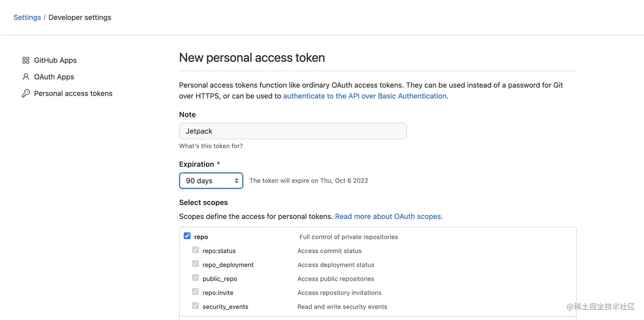The height and width of the screenshot is (320, 644).
Task: Open OAuth Apps in the sidebar
Action: [x=54, y=77]
